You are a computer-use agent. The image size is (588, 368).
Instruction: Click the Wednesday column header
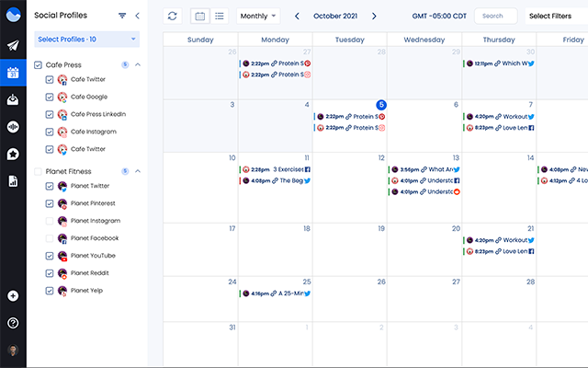(x=424, y=40)
